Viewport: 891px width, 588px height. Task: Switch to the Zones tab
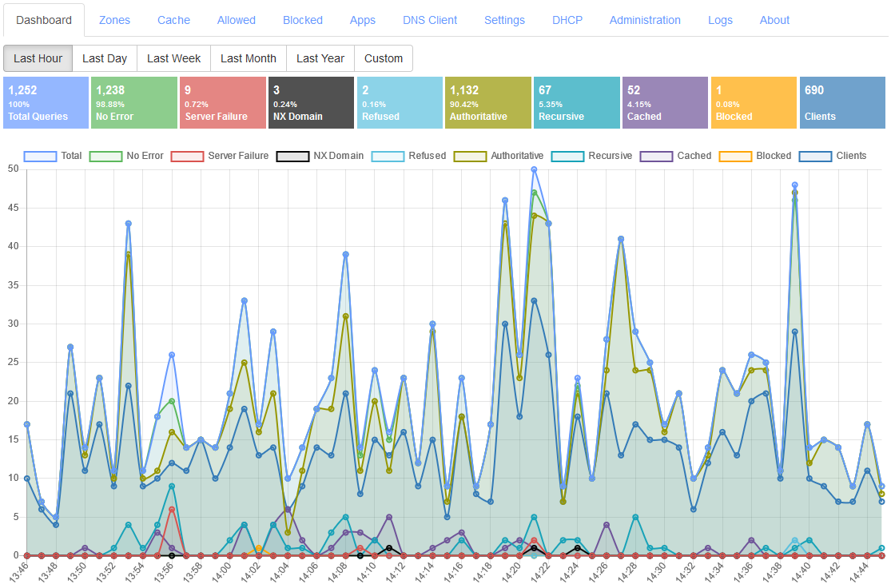[x=114, y=20]
